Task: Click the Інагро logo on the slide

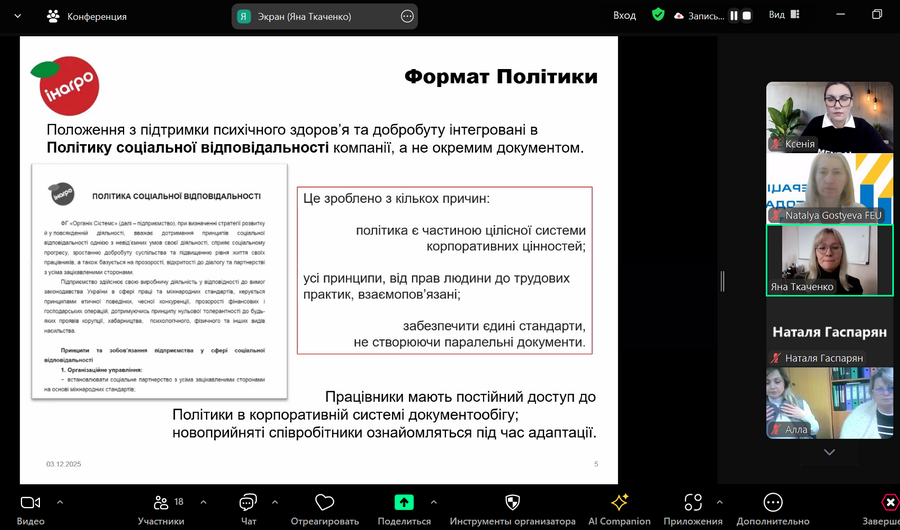Action: pyautogui.click(x=65, y=86)
